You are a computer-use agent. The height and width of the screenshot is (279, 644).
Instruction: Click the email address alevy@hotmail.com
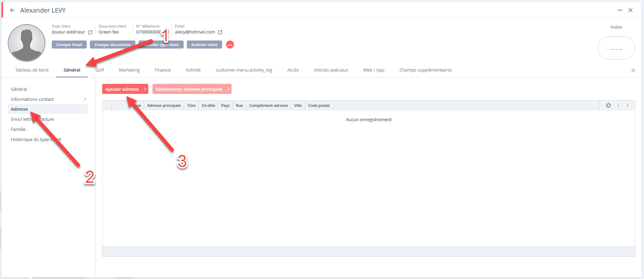pyautogui.click(x=195, y=32)
